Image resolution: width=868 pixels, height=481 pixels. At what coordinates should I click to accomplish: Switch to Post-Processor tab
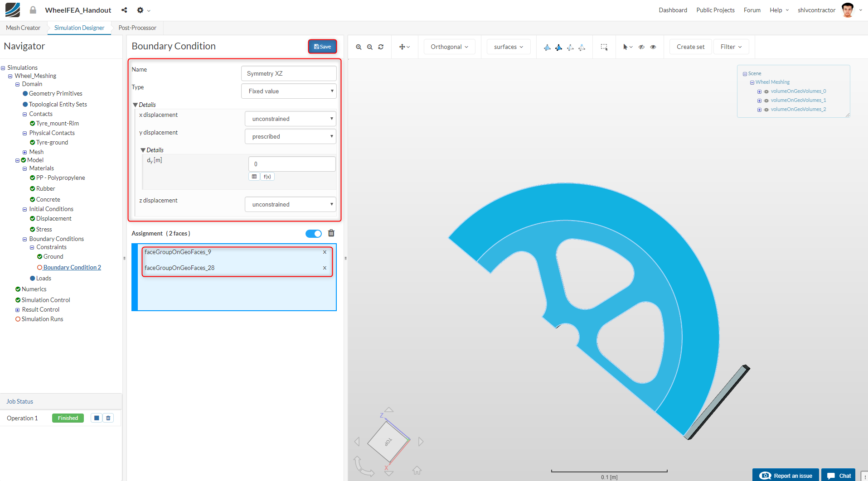(137, 28)
